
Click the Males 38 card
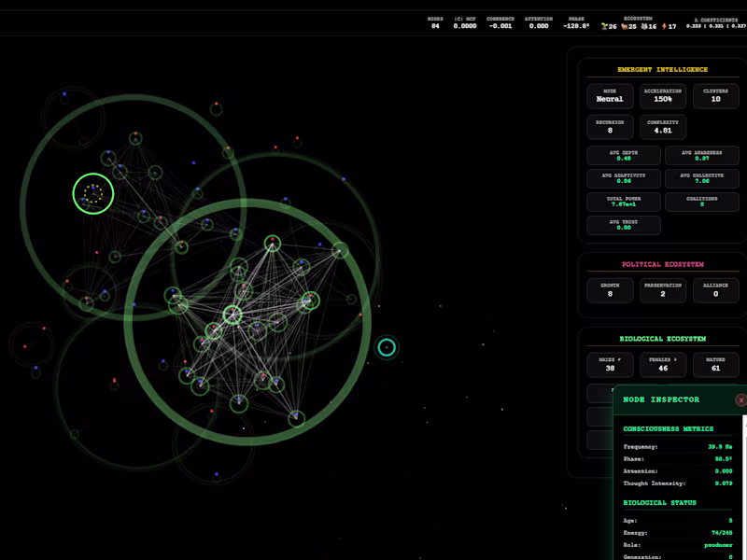point(609,365)
